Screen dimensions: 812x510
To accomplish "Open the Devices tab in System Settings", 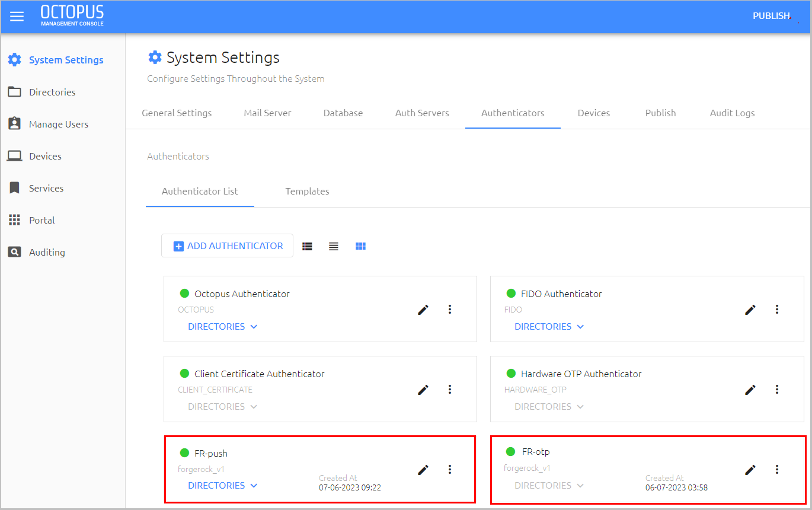I will [594, 113].
